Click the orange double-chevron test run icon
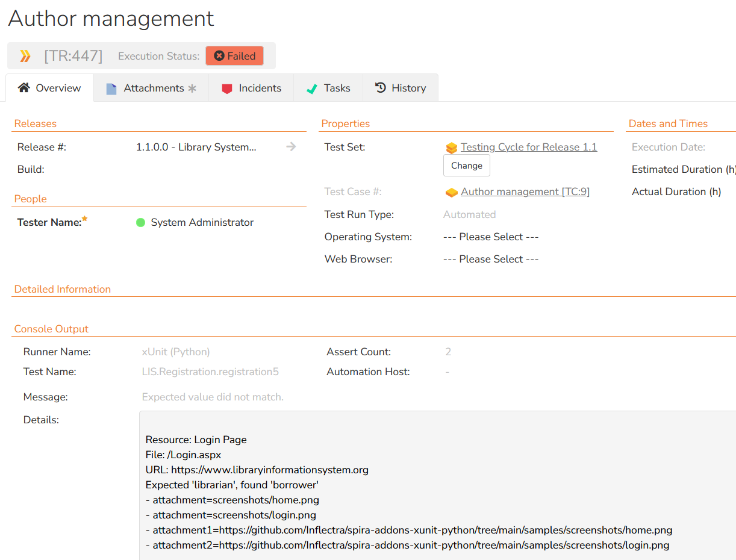736x560 pixels. coord(25,56)
